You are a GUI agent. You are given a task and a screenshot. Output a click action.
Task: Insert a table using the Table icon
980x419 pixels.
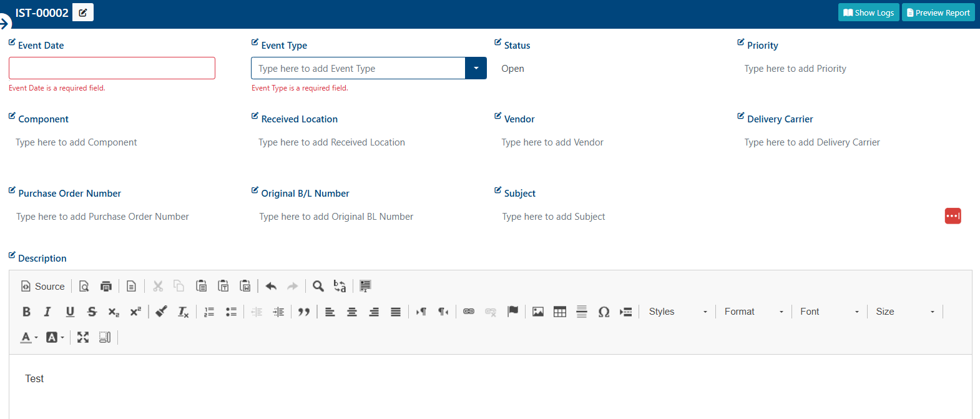pos(560,312)
